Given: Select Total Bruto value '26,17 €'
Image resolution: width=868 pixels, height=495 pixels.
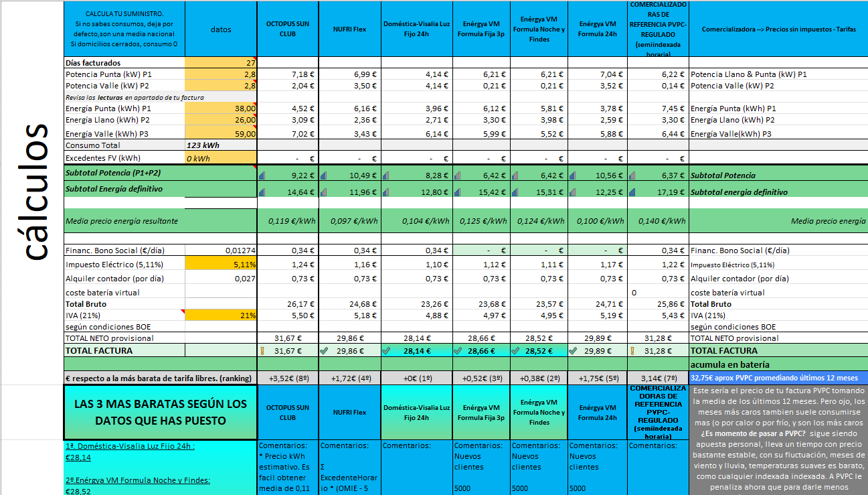Looking at the screenshot, I should point(288,304).
